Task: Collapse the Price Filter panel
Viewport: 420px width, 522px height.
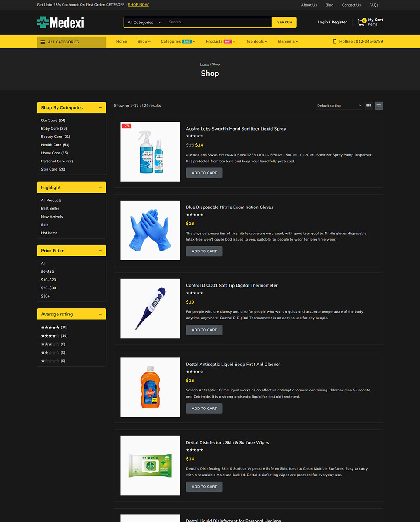Action: (101, 251)
